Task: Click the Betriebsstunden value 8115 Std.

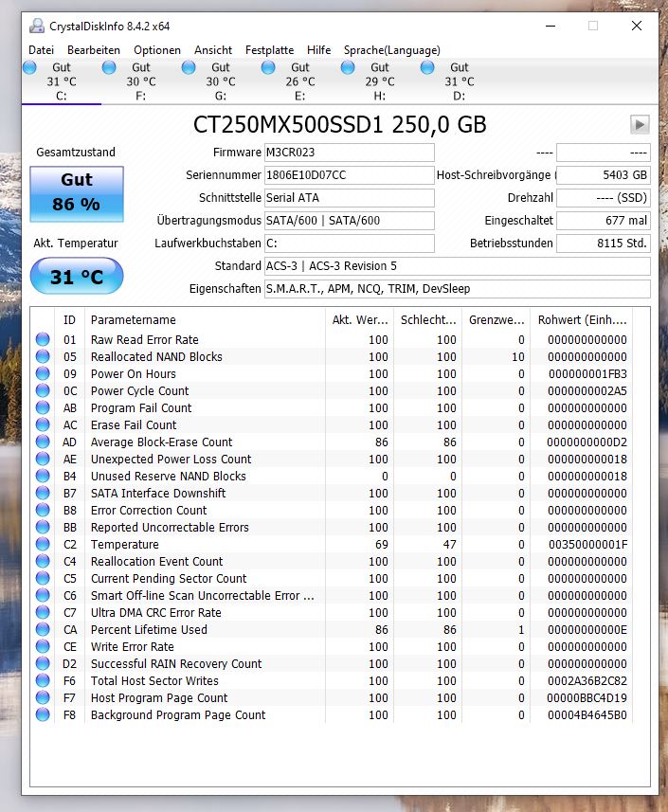Action: (604, 244)
